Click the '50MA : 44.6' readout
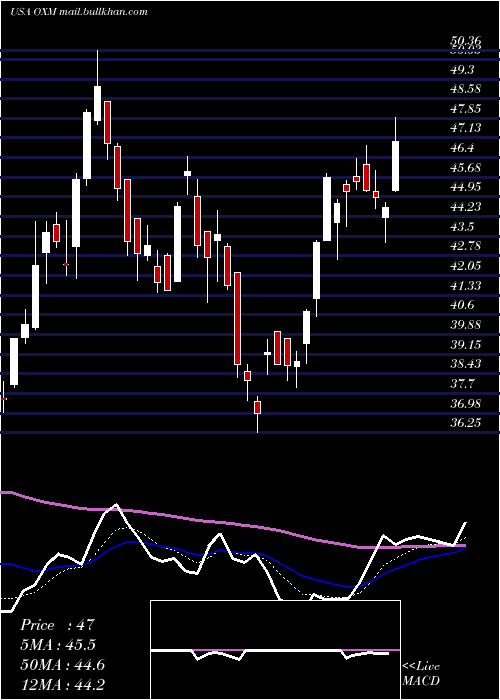This screenshot has height=700, width=500. [62, 665]
